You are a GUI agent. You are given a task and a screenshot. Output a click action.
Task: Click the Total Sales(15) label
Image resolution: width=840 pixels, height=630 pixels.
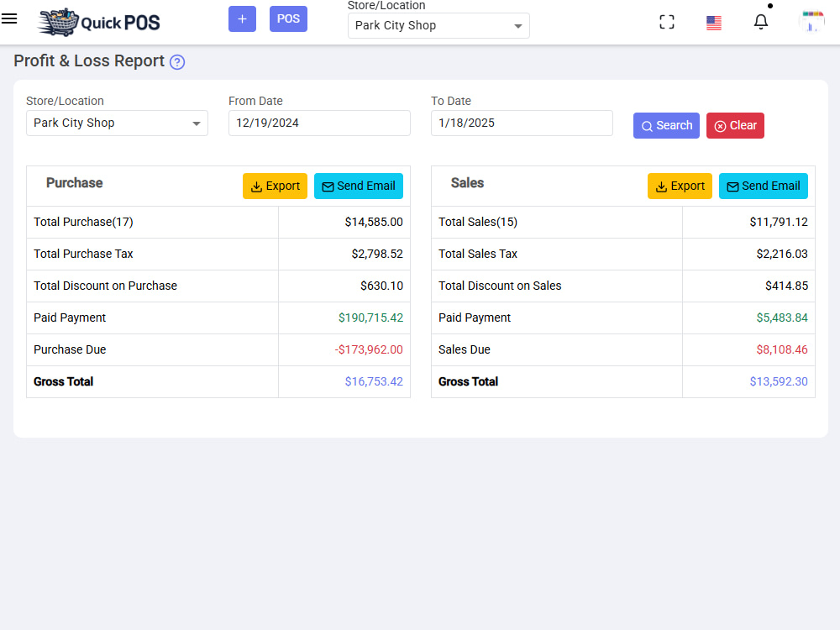tap(478, 222)
